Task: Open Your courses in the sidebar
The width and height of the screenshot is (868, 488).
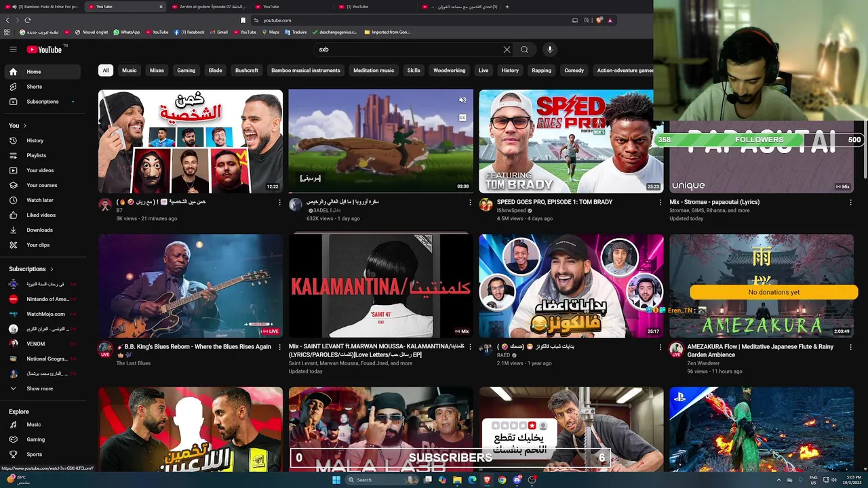Action: click(x=43, y=185)
